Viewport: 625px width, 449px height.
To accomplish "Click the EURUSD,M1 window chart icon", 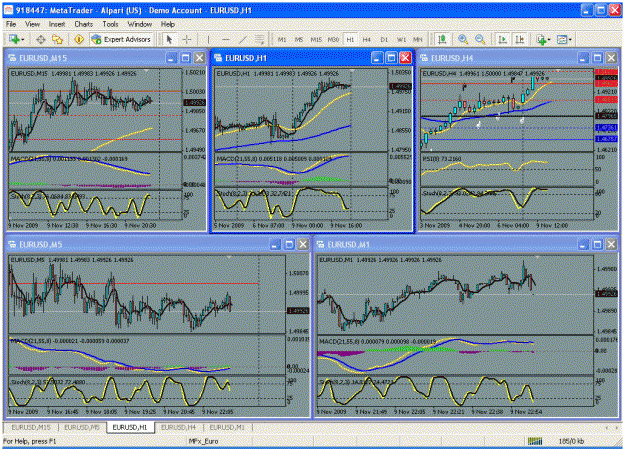I will coord(320,244).
